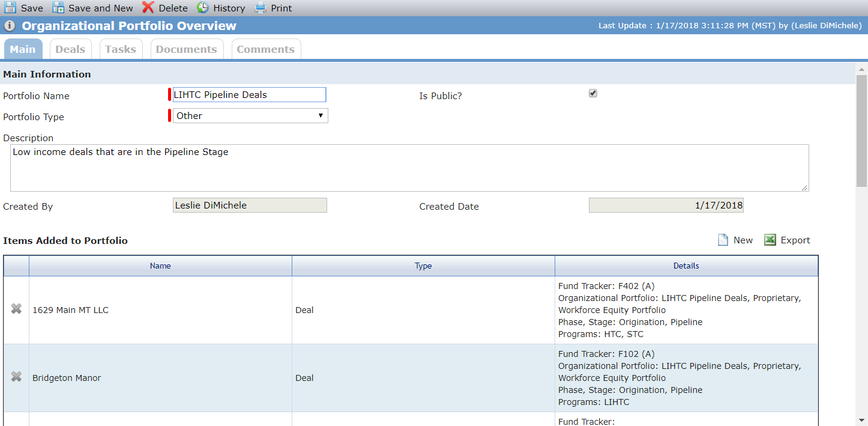This screenshot has height=426, width=868.
Task: Click the Last Update timestamp text
Action: point(730,26)
